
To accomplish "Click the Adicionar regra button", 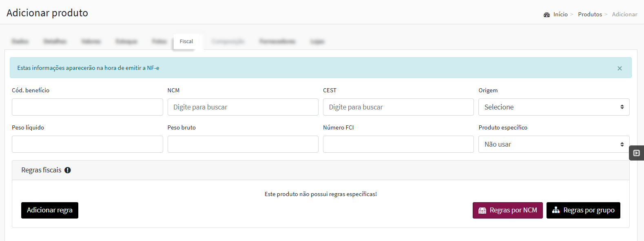I will coord(50,210).
